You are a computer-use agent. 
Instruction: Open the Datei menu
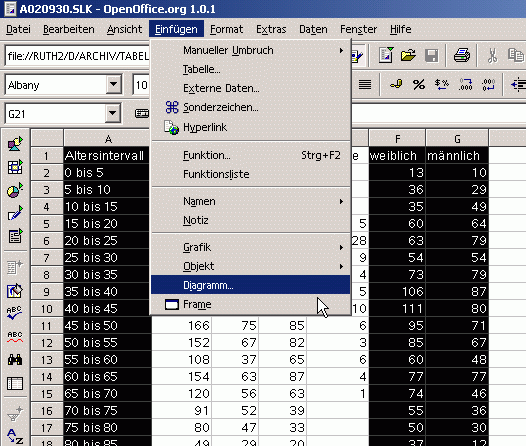(x=18, y=29)
